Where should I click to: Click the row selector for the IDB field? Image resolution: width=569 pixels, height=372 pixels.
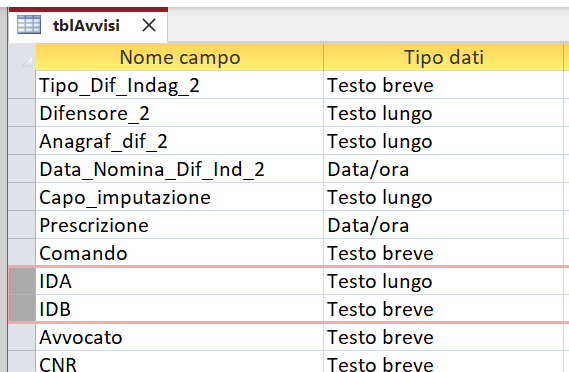[x=22, y=308]
